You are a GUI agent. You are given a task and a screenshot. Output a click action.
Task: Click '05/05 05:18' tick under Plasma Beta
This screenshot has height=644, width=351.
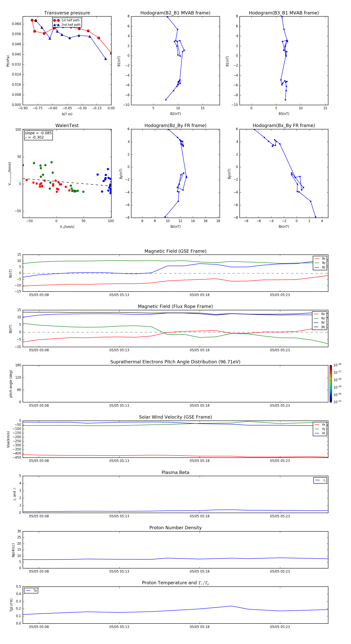coord(199,516)
